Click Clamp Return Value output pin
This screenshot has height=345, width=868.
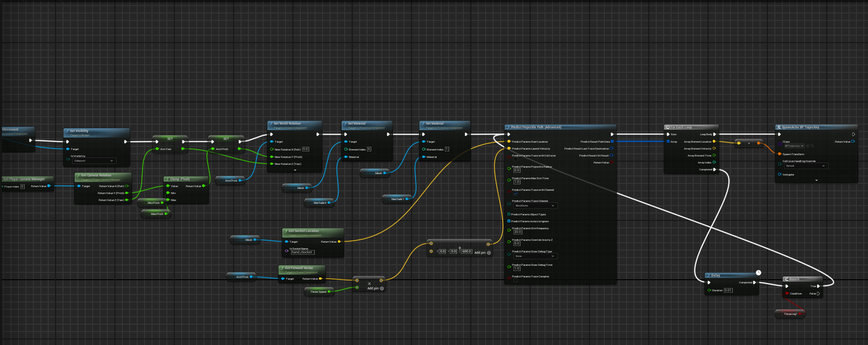[203, 186]
